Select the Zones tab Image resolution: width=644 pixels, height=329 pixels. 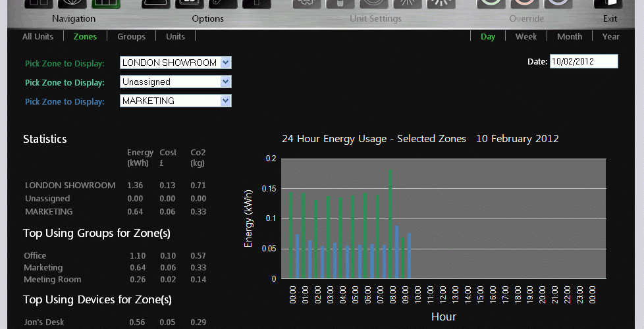pos(85,36)
